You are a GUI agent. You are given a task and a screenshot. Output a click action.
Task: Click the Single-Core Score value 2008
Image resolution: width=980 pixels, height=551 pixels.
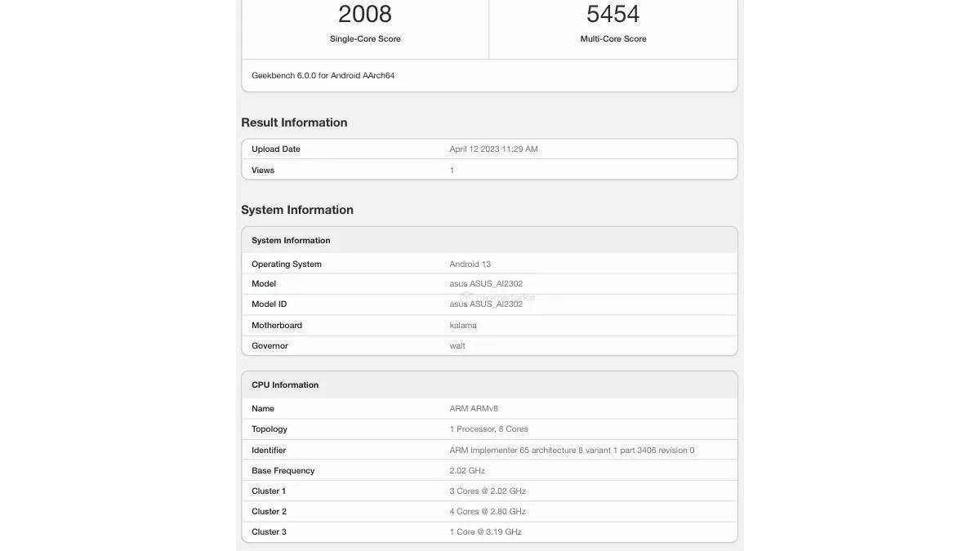click(x=365, y=12)
